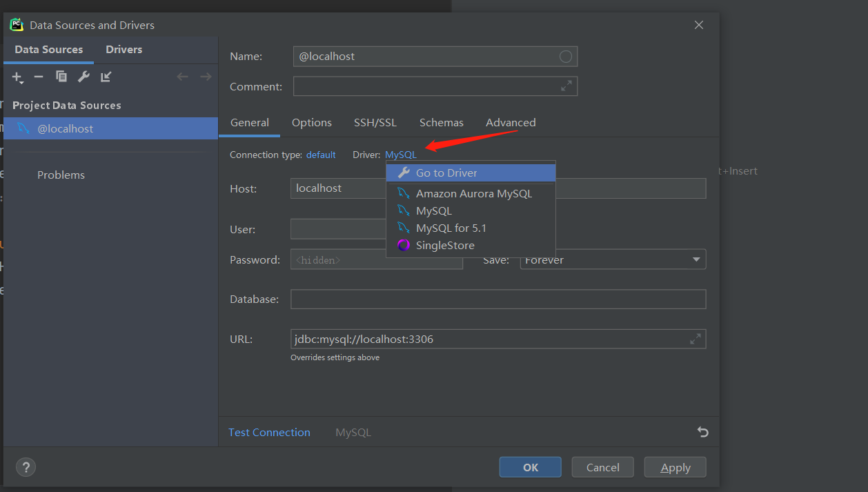Click the OK button
Image resolution: width=868 pixels, height=492 pixels.
tap(531, 467)
